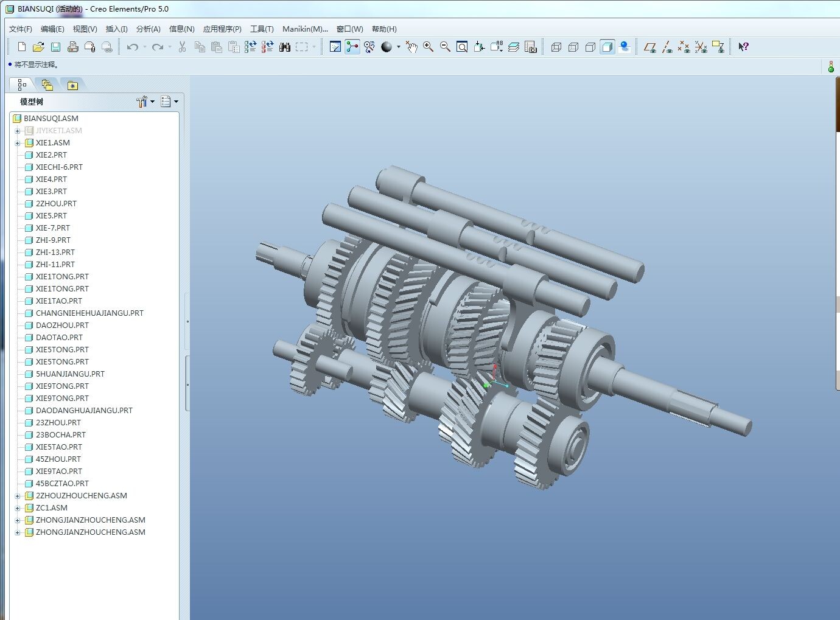Click the Redo arrow icon
Screen dimensions: 840x620
(x=158, y=47)
